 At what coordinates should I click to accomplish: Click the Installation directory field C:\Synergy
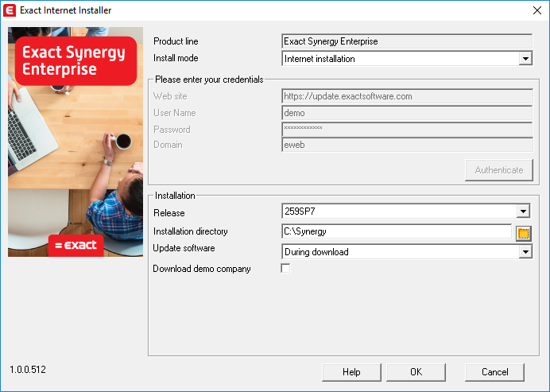(x=397, y=231)
